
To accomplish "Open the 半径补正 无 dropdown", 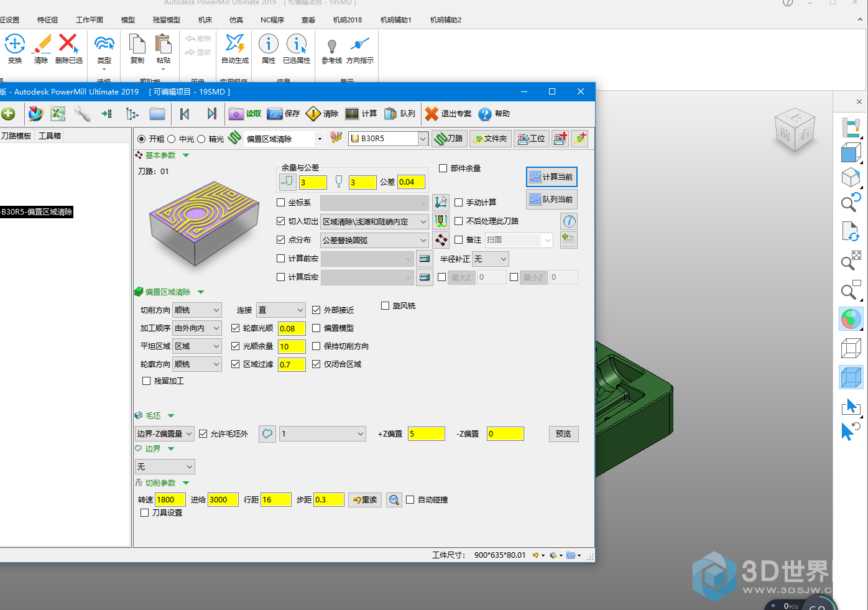I will click(491, 259).
